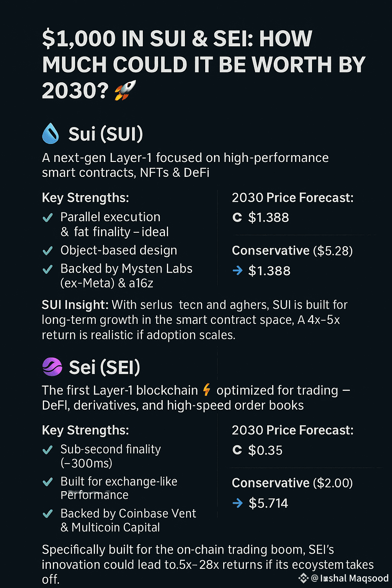
Task: Click the checkmark beside Sub-second finality
Action: (47, 450)
